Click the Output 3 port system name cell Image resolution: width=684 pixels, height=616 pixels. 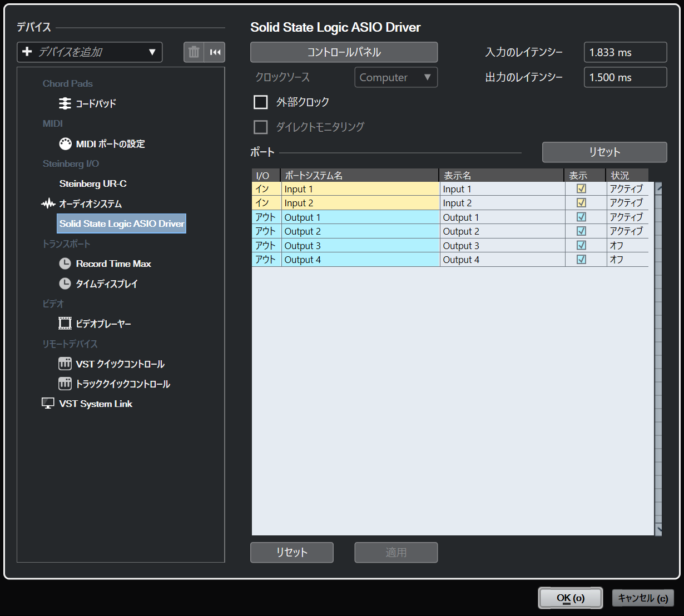pos(360,245)
